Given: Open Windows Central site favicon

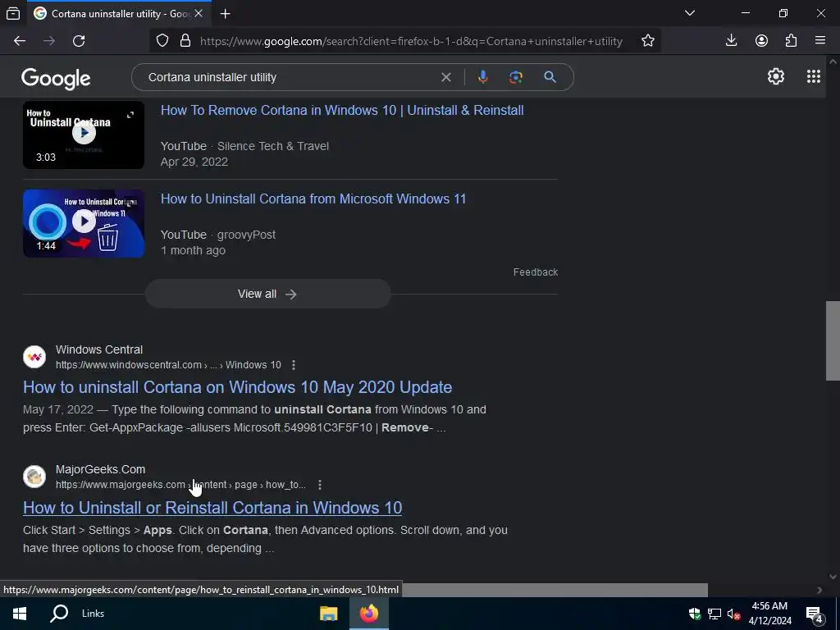Looking at the screenshot, I should coord(34,357).
